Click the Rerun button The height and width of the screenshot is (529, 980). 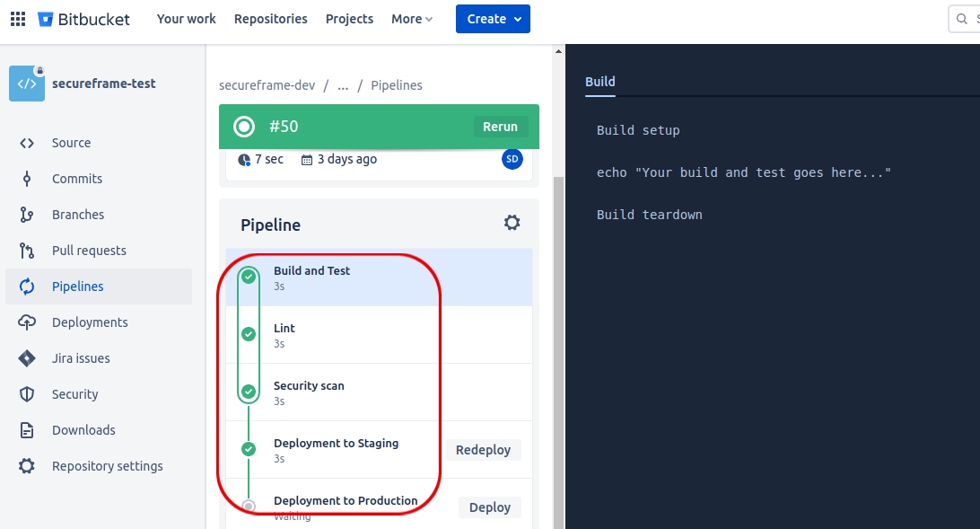point(500,127)
